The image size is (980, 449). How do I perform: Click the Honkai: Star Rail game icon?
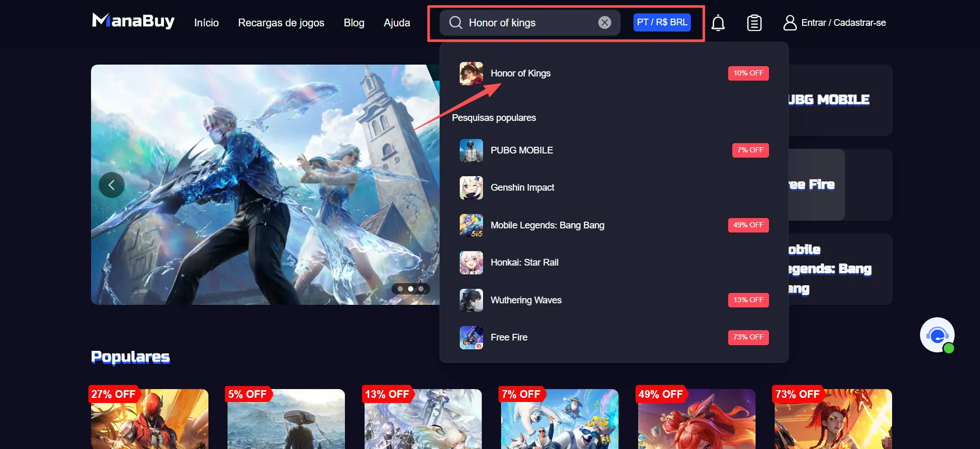tap(471, 262)
